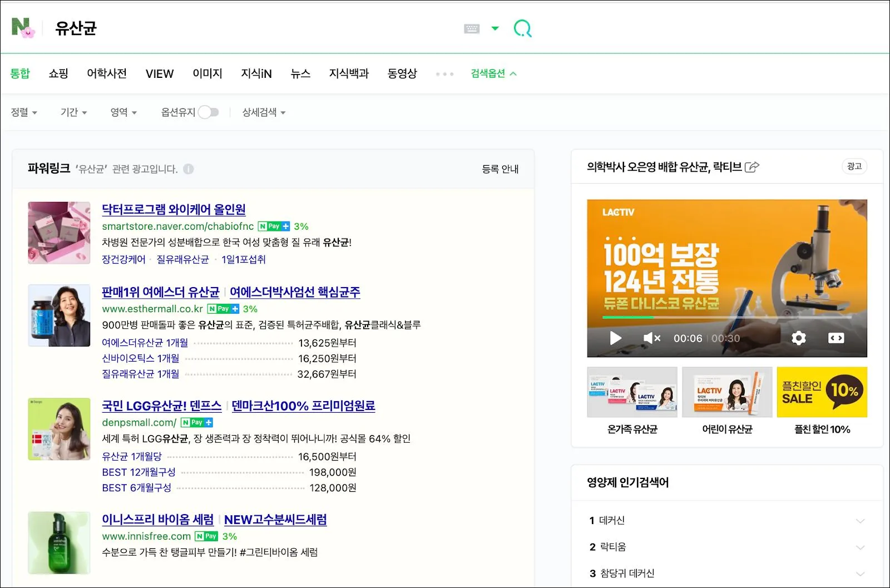Select 여에스더유산균 1개월 price link
This screenshot has height=588, width=890.
[x=145, y=343]
